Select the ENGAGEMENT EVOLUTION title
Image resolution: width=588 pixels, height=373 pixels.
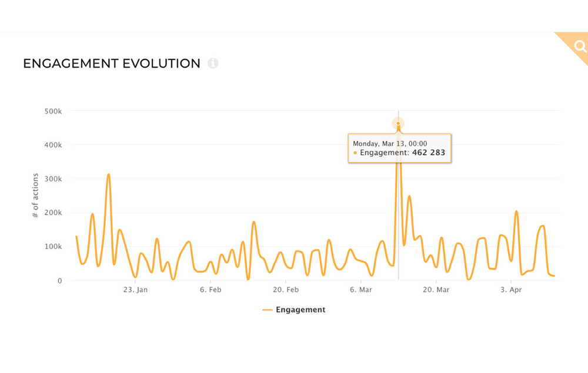pos(111,63)
